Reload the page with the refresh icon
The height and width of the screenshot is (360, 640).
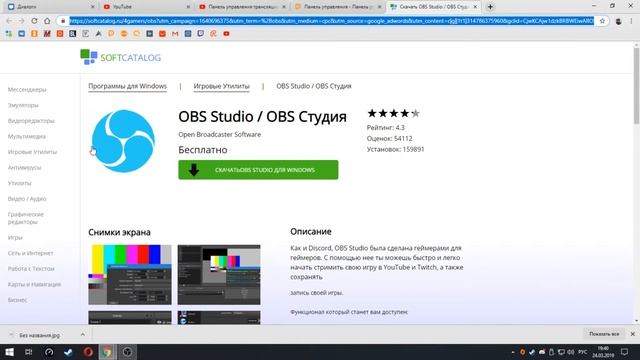(34, 21)
